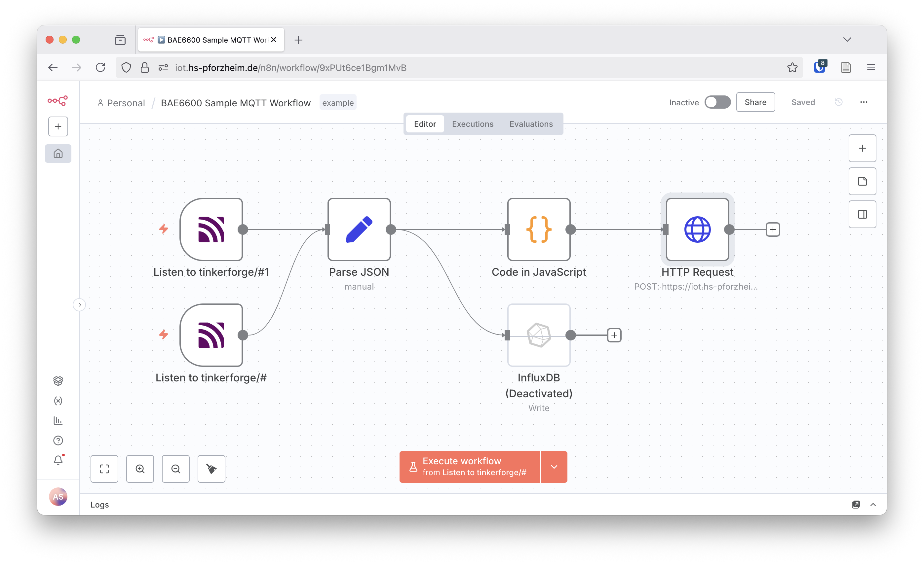Zoom in on the workflow canvas

pos(140,469)
